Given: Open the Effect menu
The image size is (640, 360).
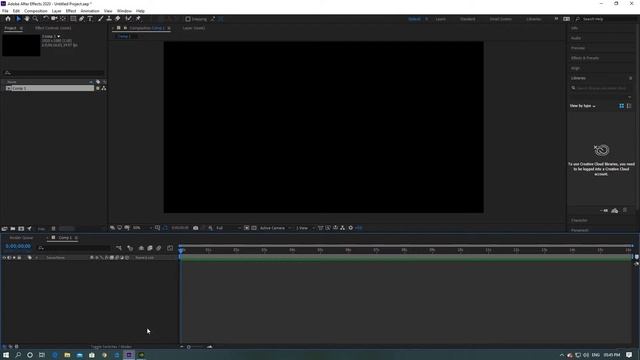Looking at the screenshot, I should pyautogui.click(x=71, y=11).
